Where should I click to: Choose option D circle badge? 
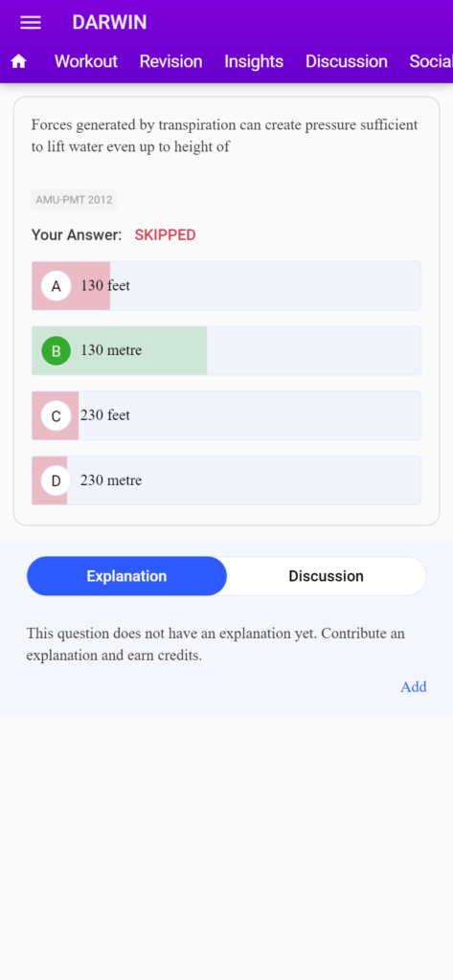[x=57, y=481]
